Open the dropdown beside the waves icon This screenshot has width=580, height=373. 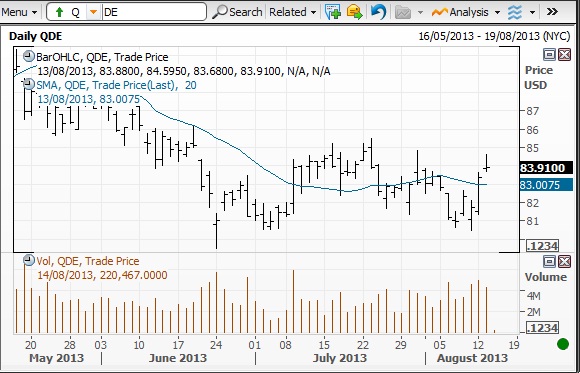pyautogui.click(x=532, y=13)
